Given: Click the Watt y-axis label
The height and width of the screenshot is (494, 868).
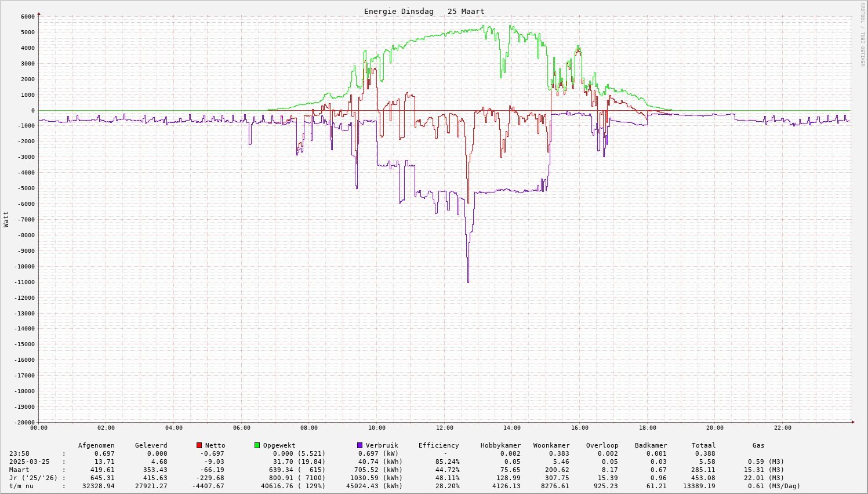Looking at the screenshot, I should (x=6, y=219).
